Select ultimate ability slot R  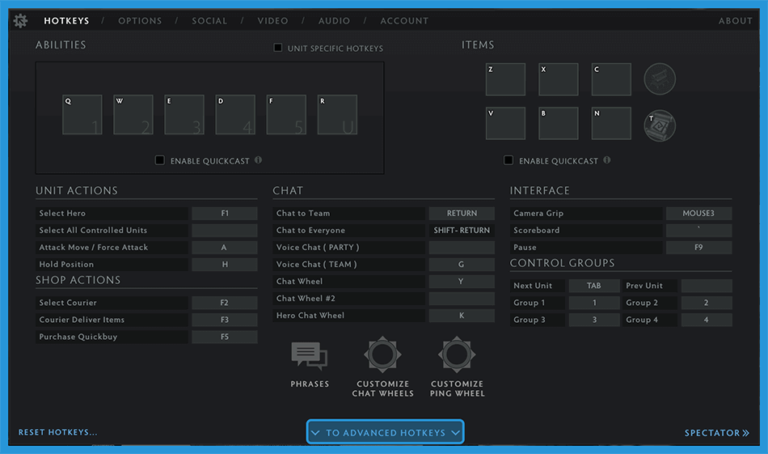tap(337, 115)
